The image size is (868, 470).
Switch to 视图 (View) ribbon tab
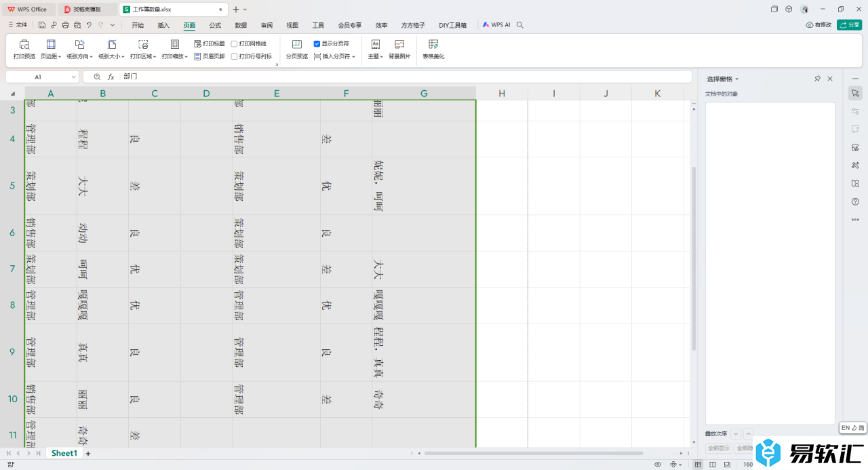pyautogui.click(x=292, y=25)
